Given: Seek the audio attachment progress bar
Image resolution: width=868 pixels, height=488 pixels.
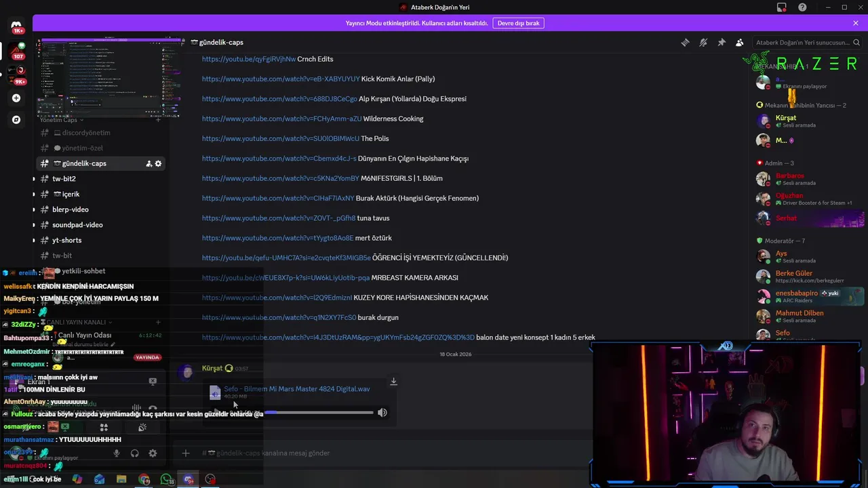Looking at the screenshot, I should [x=319, y=412].
